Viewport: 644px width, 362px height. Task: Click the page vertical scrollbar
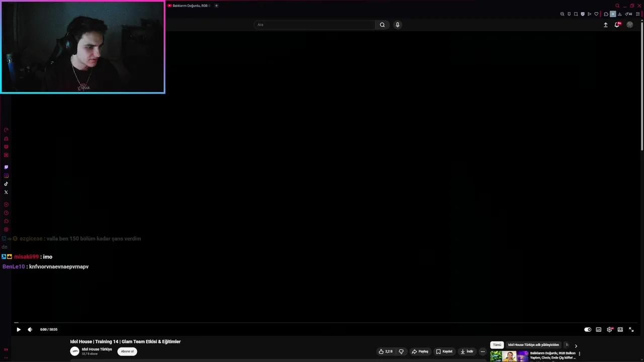click(x=642, y=85)
